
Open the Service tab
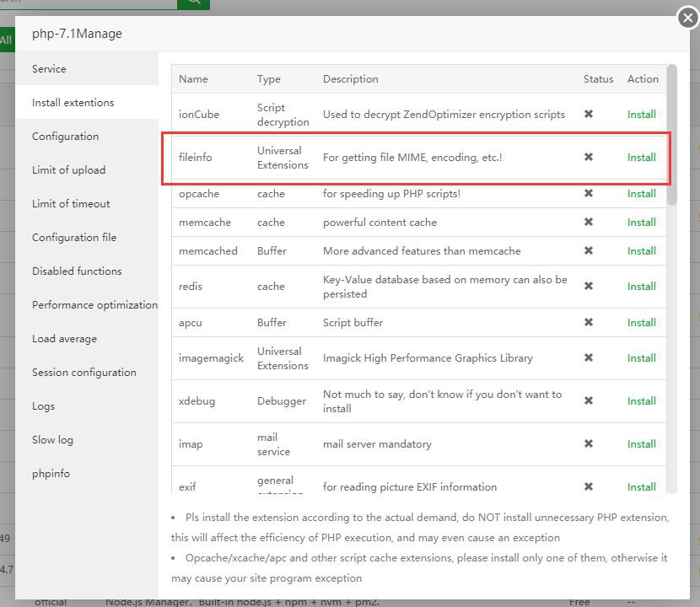click(x=49, y=69)
